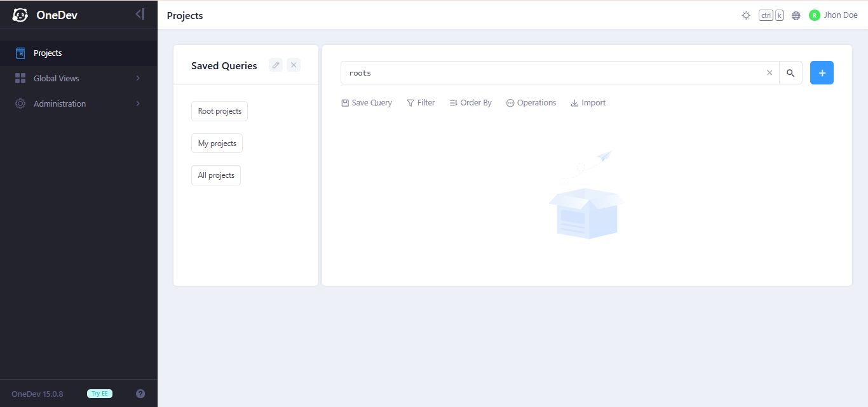
Task: Toggle the light/dark theme sun icon
Action: tap(746, 15)
